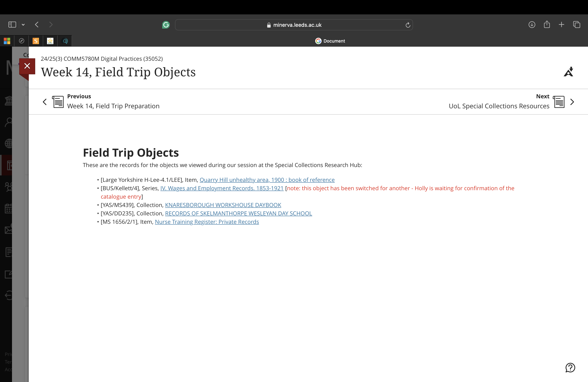The height and width of the screenshot is (382, 588).
Task: Click the minerva.leeds.ac.uk address bar
Action: (294, 25)
